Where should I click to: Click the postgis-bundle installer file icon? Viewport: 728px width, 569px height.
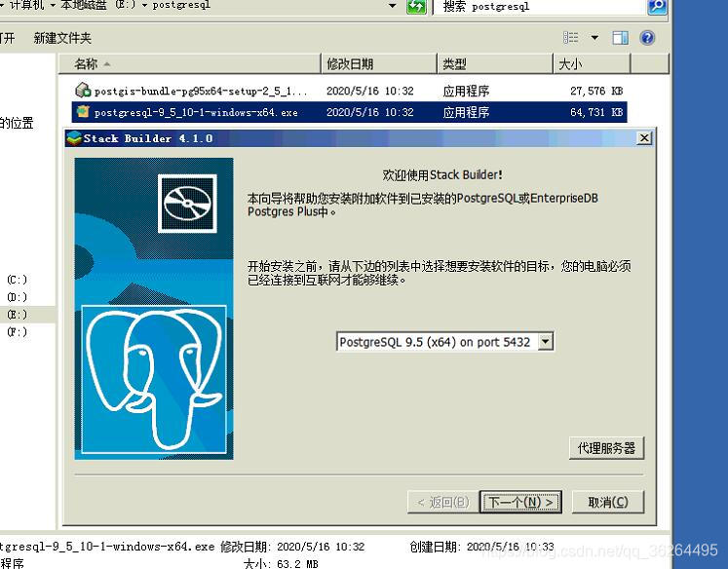83,90
